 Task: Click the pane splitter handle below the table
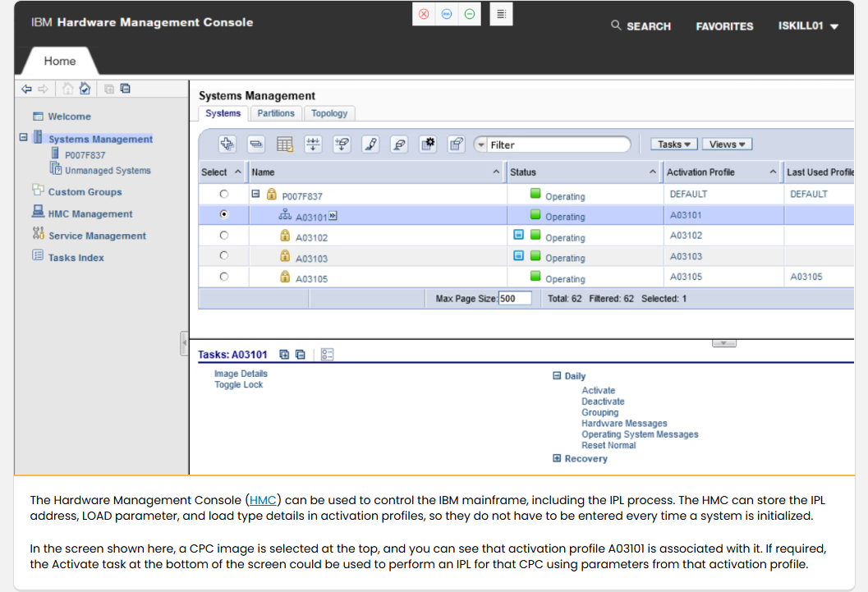[x=723, y=343]
